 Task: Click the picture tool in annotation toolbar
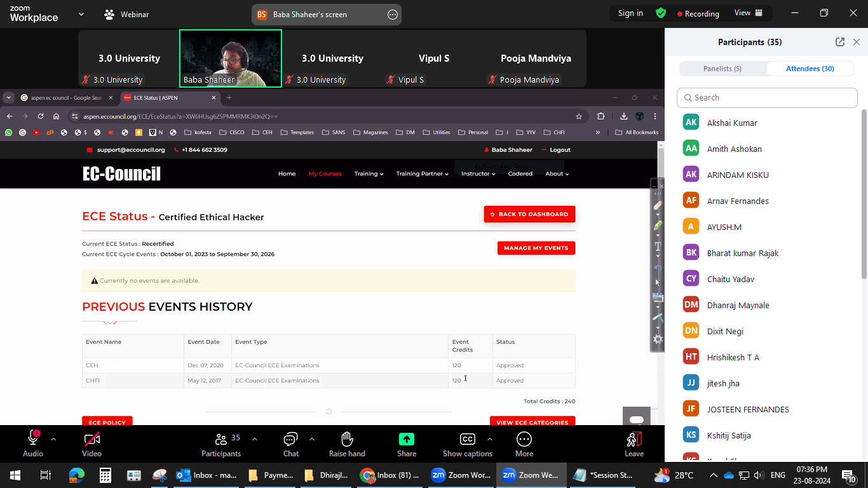coord(658,297)
